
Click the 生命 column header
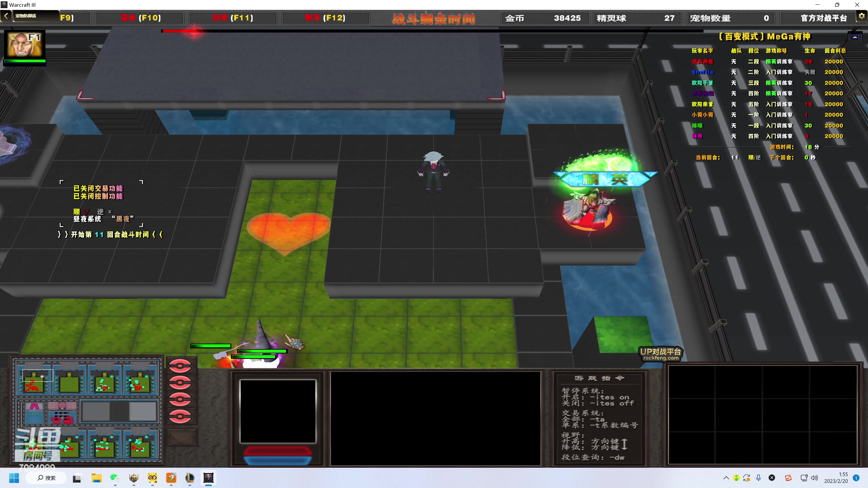point(810,51)
